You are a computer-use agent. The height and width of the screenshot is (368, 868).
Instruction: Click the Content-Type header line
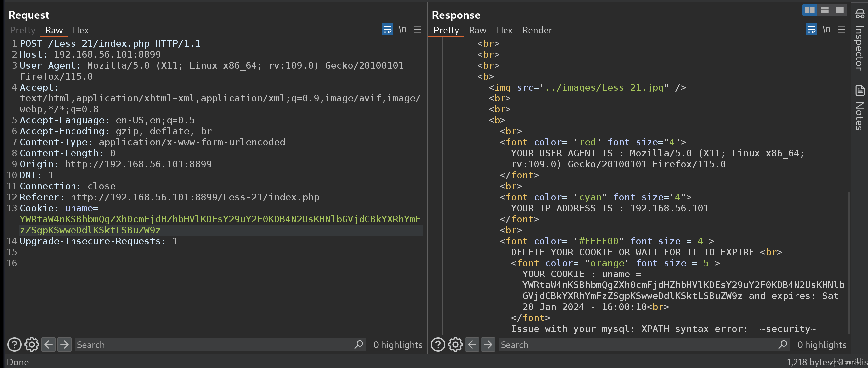152,142
